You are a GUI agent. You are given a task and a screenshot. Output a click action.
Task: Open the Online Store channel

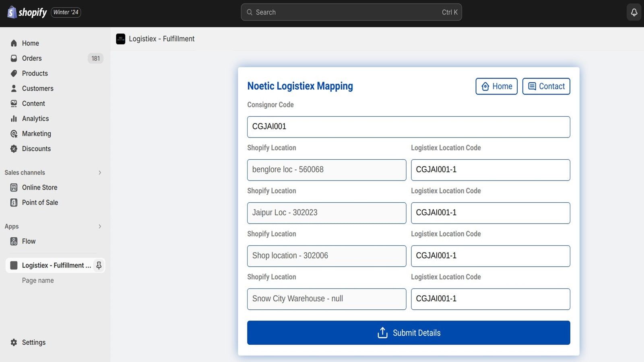coord(56,187)
